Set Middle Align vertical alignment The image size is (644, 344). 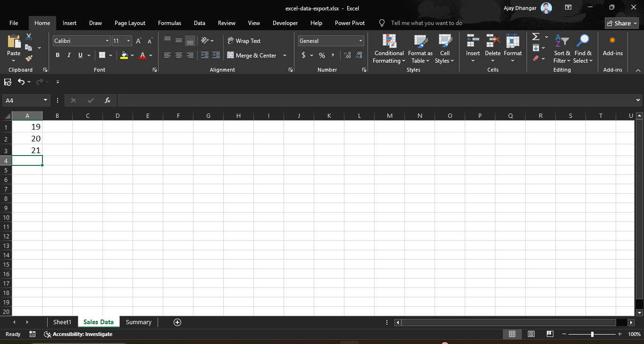(179, 41)
